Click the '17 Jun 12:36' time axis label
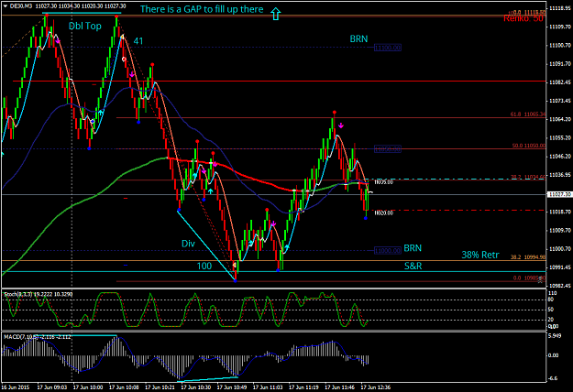Screen dimensions: 573x392 376,387
